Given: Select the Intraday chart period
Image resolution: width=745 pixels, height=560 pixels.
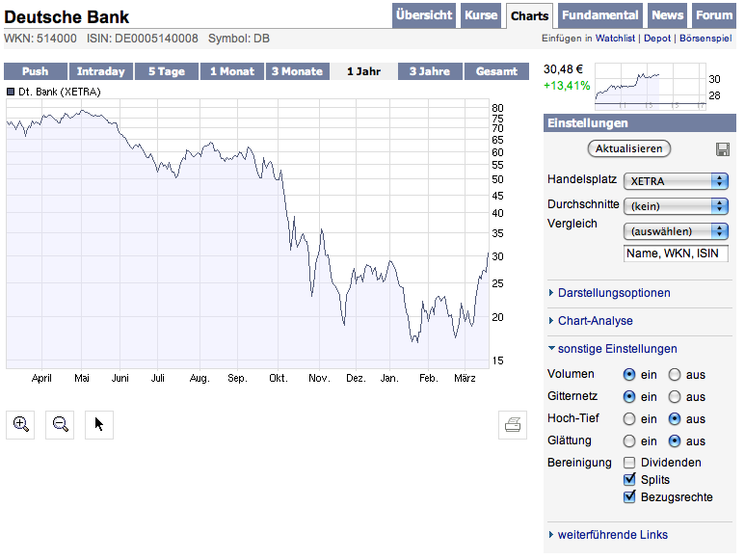Looking at the screenshot, I should click(101, 71).
